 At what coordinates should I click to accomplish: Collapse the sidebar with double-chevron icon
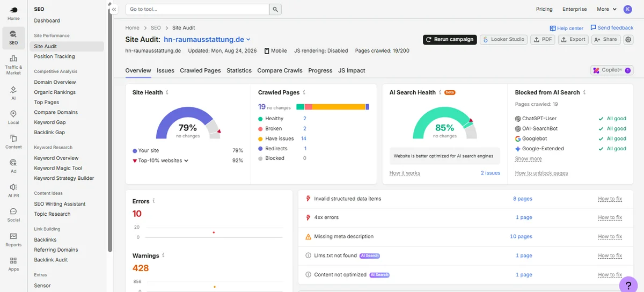pos(114,10)
